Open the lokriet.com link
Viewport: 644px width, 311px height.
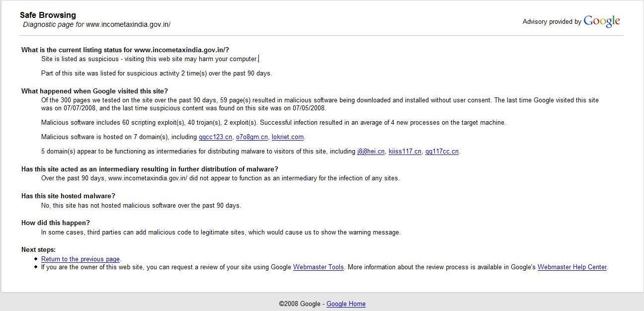[287, 137]
